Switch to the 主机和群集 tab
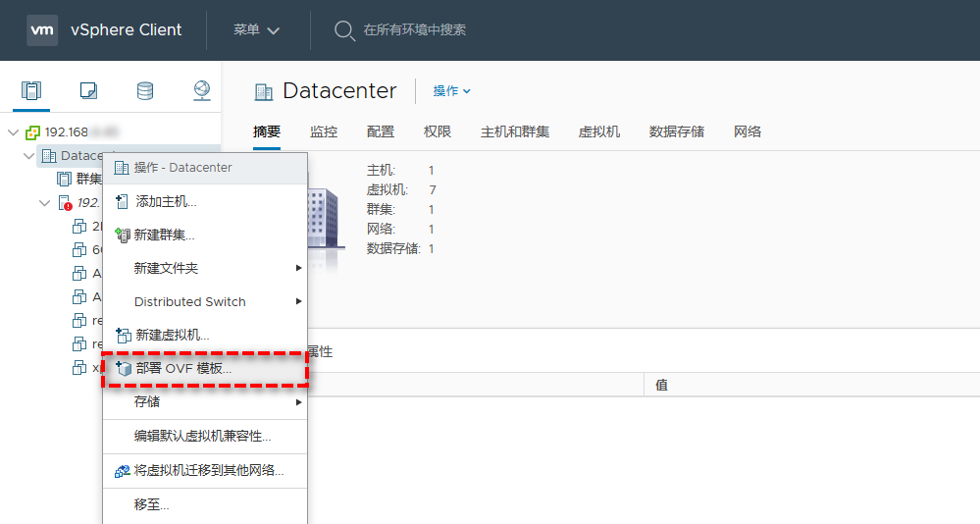The image size is (980, 524). (515, 131)
